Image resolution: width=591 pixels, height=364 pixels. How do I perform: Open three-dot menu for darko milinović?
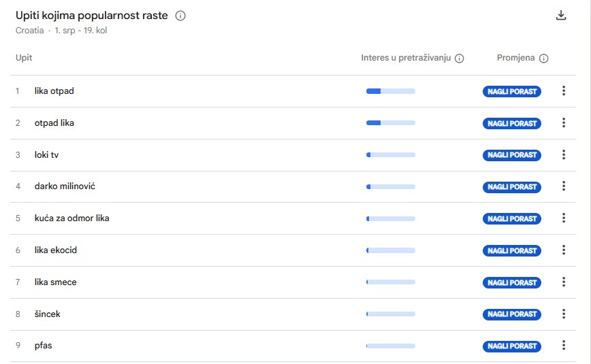click(x=564, y=186)
